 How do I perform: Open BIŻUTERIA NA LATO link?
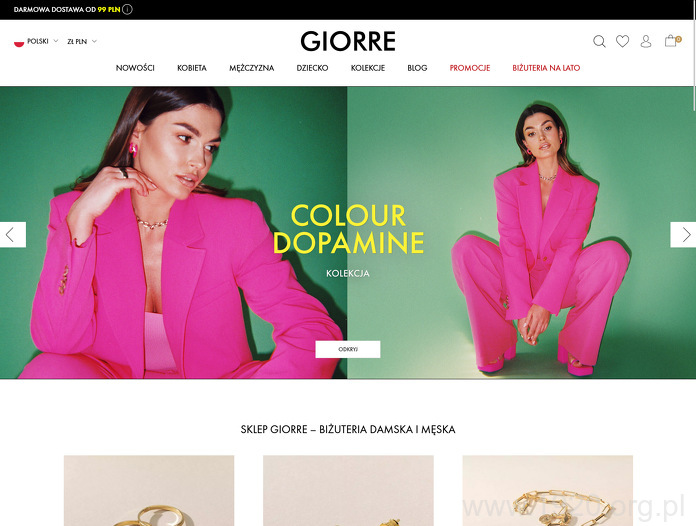point(546,68)
